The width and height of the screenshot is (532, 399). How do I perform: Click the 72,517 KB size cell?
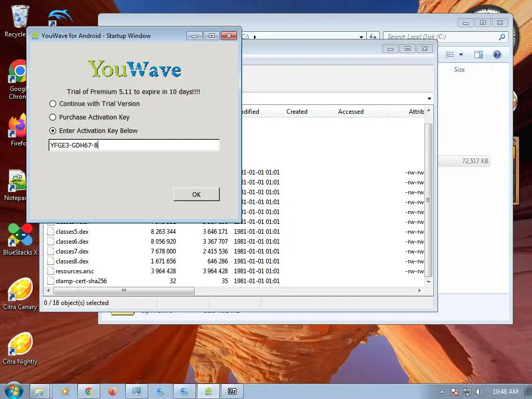[475, 161]
